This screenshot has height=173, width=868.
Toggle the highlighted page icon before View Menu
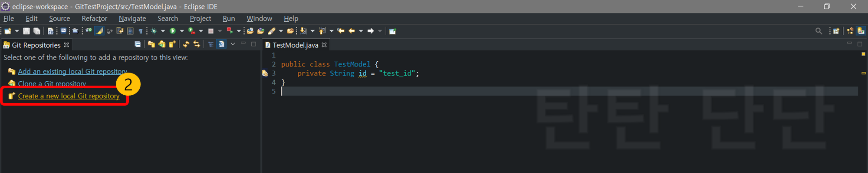tap(221, 44)
